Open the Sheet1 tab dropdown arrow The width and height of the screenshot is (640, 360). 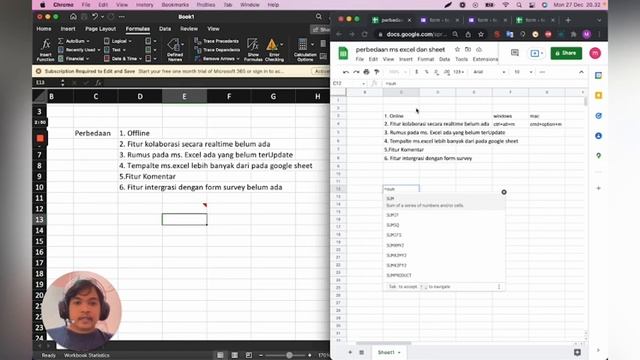pos(399,352)
